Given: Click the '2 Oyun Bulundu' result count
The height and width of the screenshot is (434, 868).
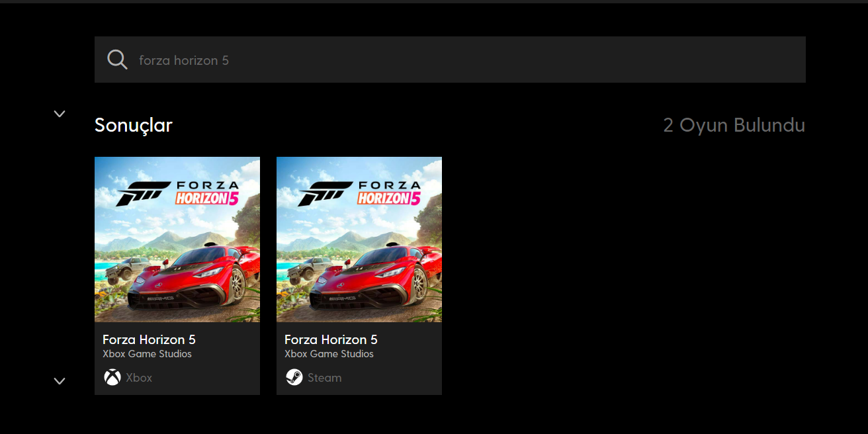Looking at the screenshot, I should pos(734,125).
